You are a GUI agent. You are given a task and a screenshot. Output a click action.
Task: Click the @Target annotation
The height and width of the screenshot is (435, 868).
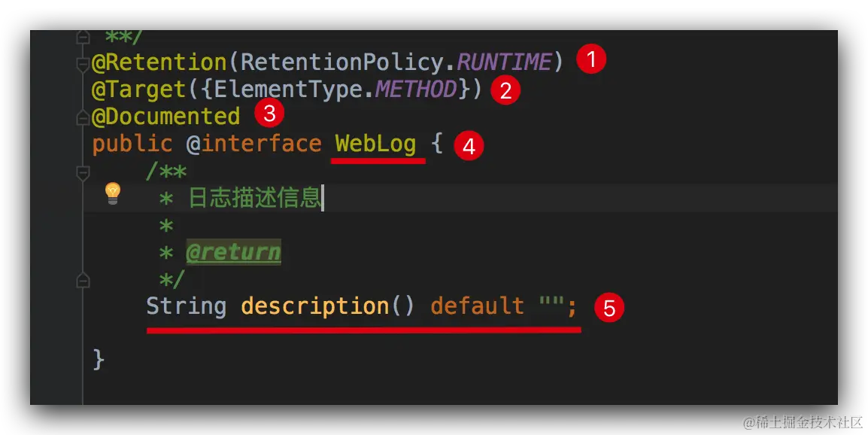(x=138, y=90)
